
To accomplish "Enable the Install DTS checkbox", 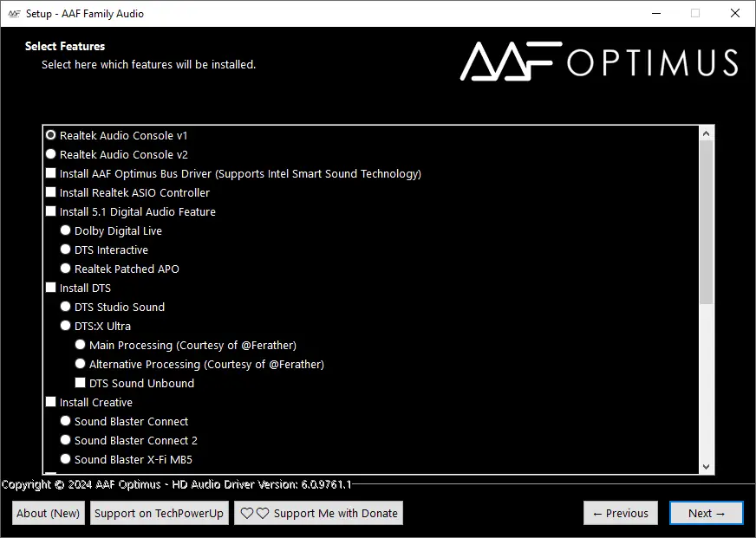I will (x=50, y=288).
